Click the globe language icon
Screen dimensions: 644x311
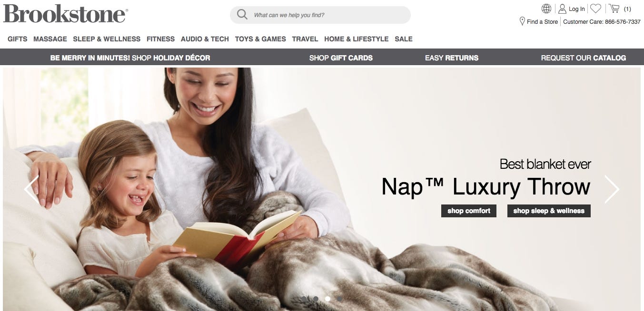(x=546, y=9)
